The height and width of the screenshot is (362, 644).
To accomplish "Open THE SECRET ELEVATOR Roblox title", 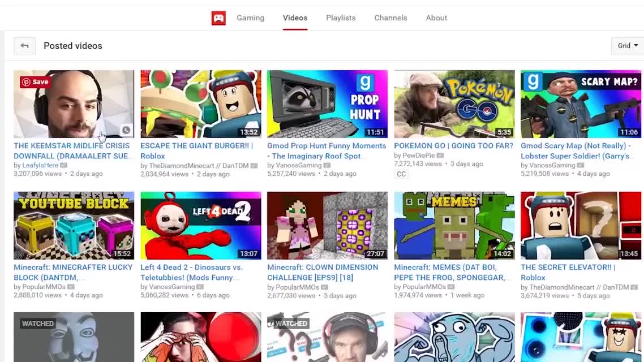I will pos(568,272).
